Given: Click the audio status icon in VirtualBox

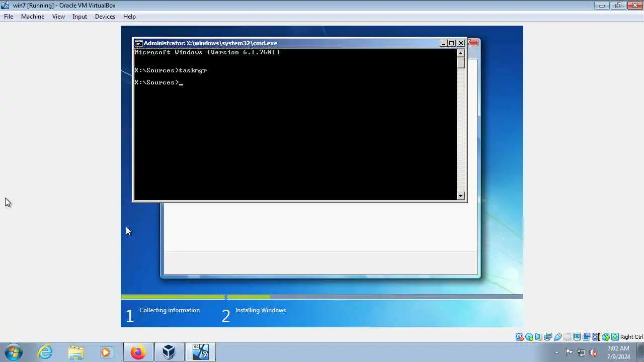Looking at the screenshot, I should click(538, 337).
